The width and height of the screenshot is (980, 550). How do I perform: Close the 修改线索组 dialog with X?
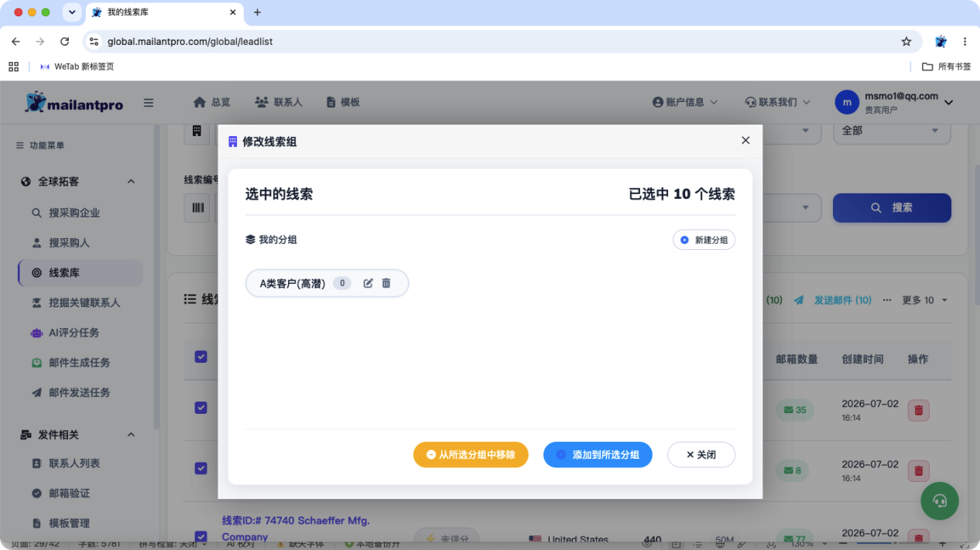(x=745, y=140)
